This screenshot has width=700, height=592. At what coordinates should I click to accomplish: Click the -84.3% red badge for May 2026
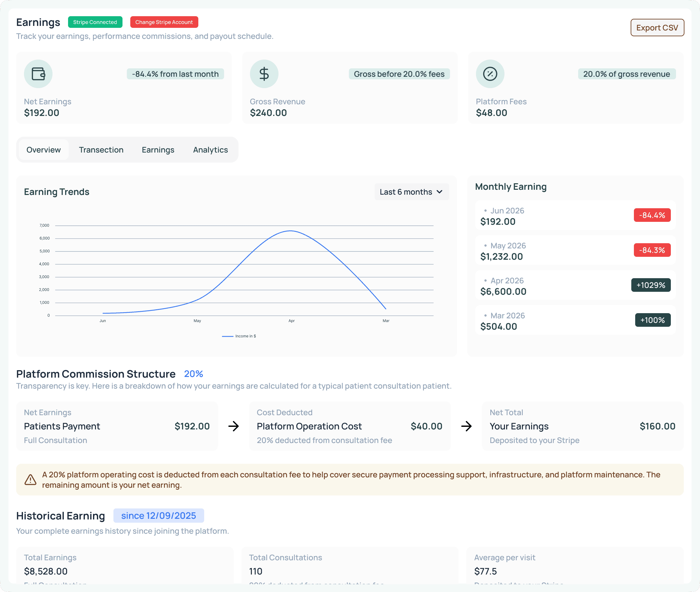point(652,250)
